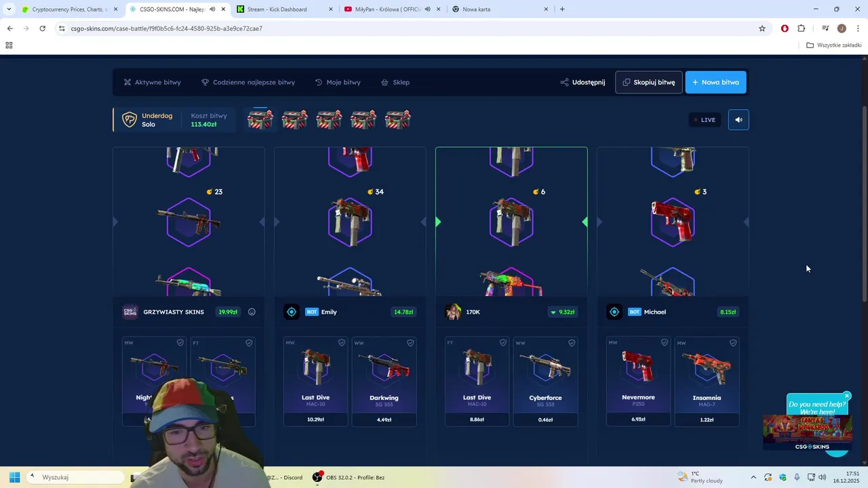
Task: Open tab search dropdown arrow
Action: pos(9,9)
